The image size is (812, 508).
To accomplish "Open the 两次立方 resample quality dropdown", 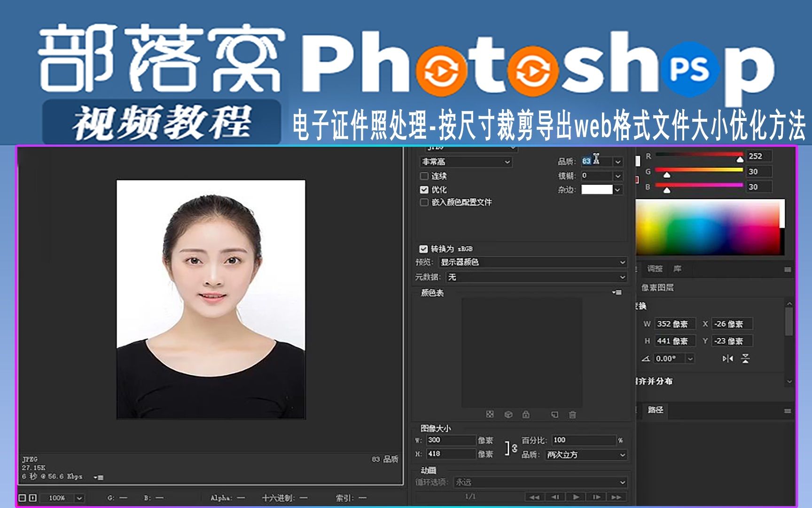I will tap(586, 455).
